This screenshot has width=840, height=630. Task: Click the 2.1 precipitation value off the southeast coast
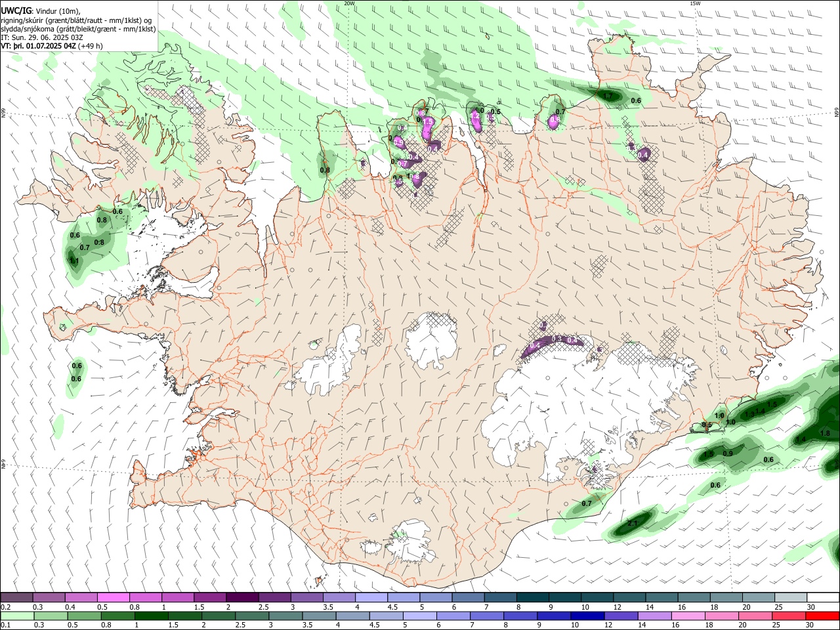(633, 523)
